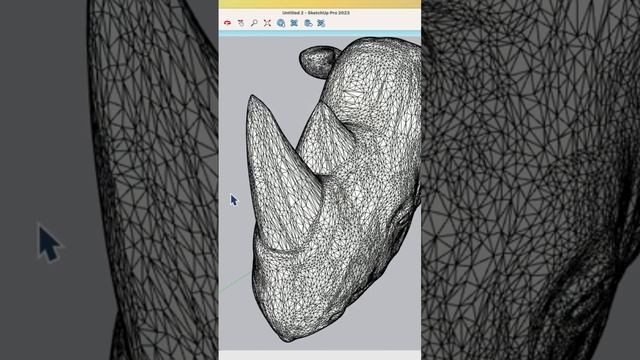This screenshot has width=640, height=360.
Task: Select the Pan hand tool
Action: coord(241,23)
